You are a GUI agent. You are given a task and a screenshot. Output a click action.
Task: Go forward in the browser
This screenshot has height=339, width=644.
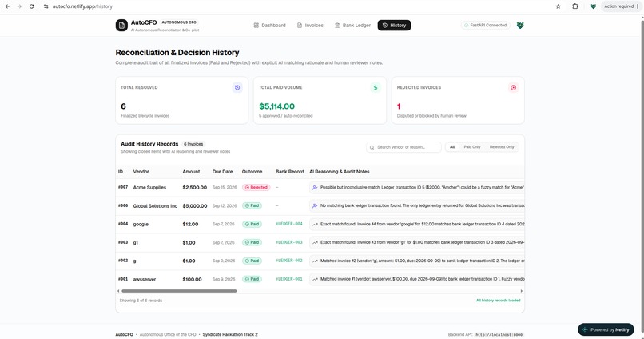tap(19, 6)
